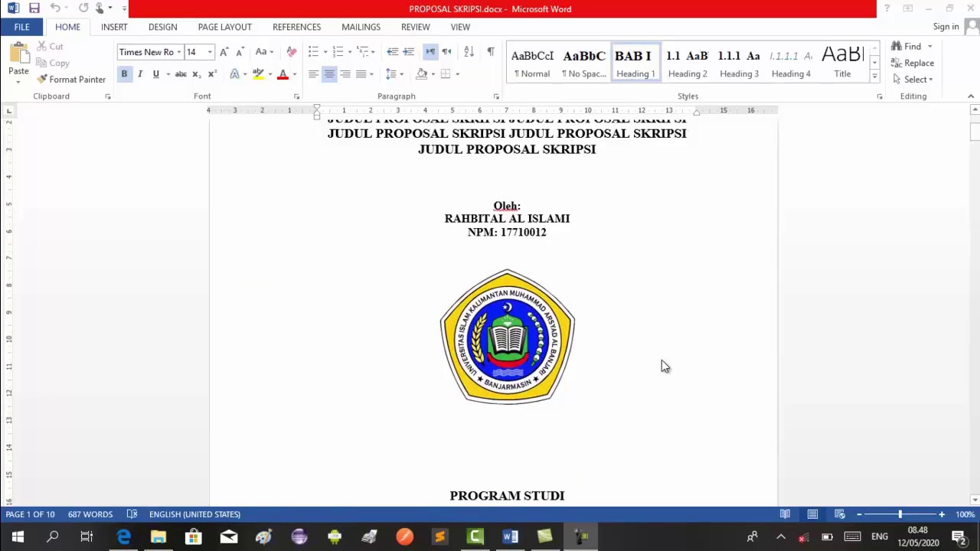Click Left-to-Right Text Direction icon

(430, 52)
